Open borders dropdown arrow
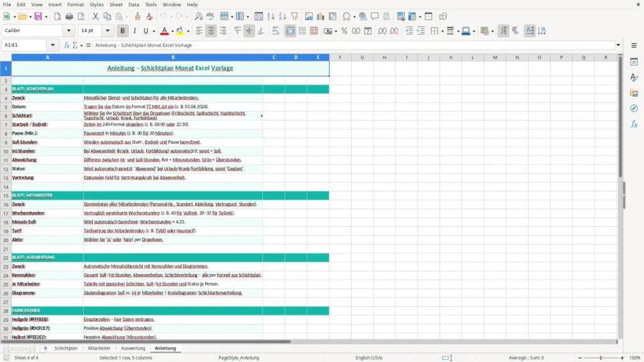Viewport: 644px width, 362px height. [x=442, y=31]
